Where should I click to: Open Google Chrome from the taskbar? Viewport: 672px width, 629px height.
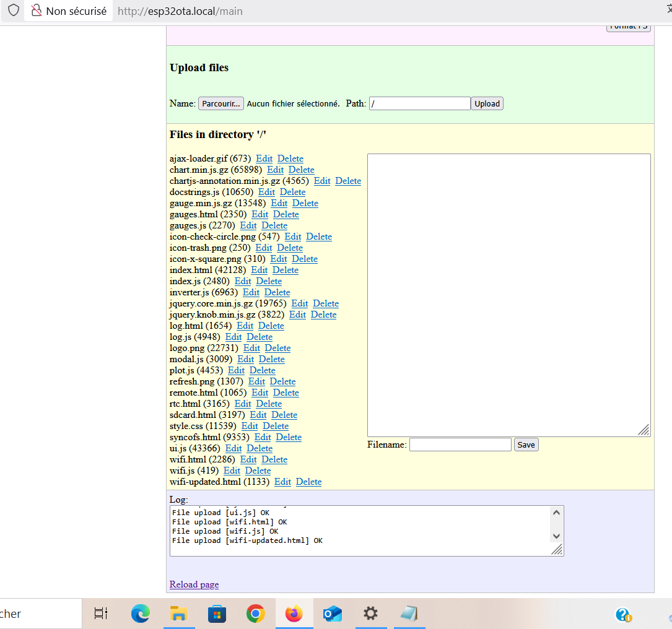(x=255, y=614)
